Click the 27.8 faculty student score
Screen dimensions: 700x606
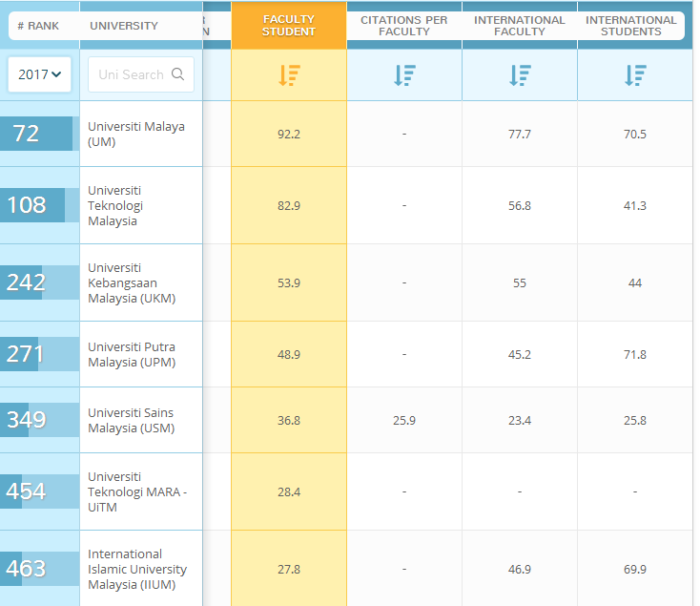[289, 569]
